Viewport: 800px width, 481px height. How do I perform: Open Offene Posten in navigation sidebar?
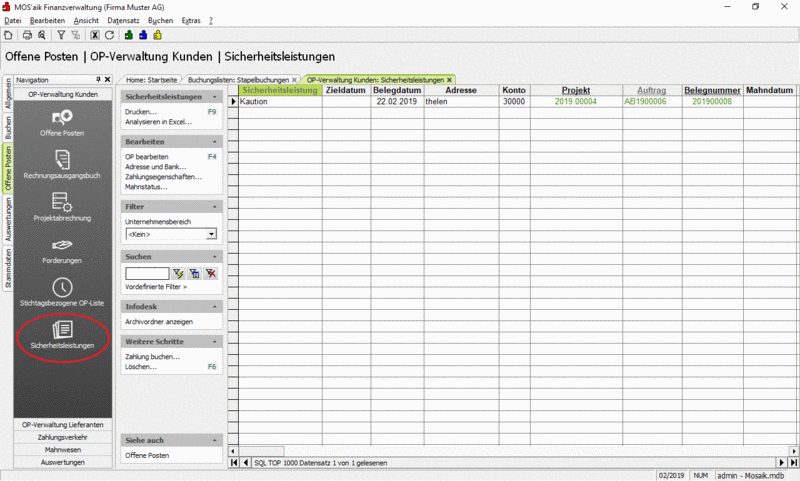click(62, 123)
